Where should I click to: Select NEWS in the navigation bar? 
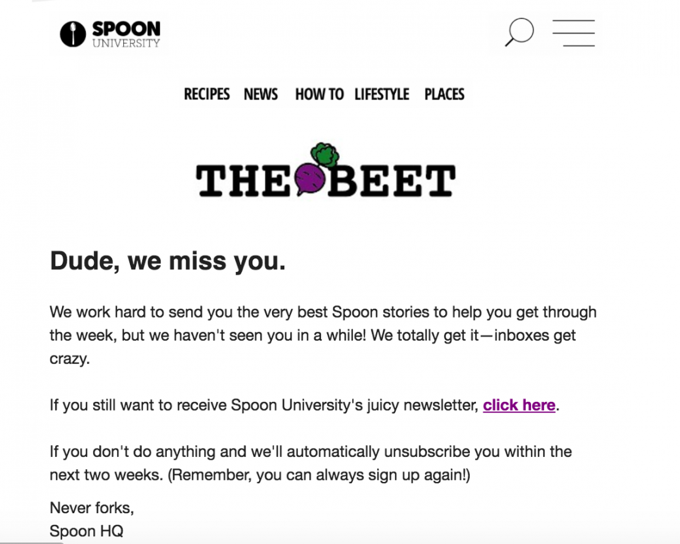pyautogui.click(x=261, y=94)
